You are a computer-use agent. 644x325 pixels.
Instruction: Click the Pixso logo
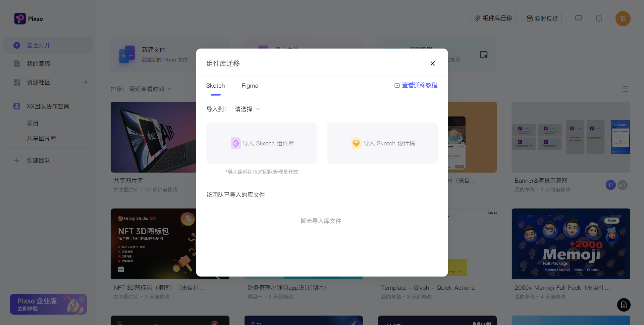[28, 18]
